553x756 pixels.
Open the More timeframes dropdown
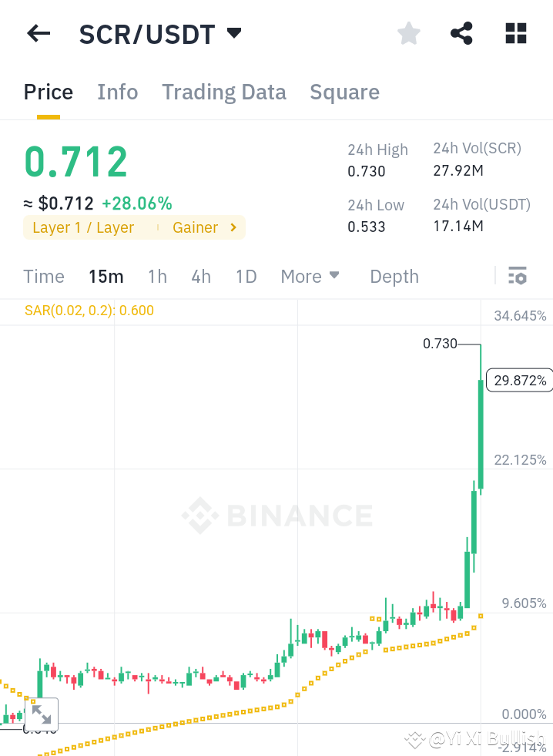click(310, 276)
